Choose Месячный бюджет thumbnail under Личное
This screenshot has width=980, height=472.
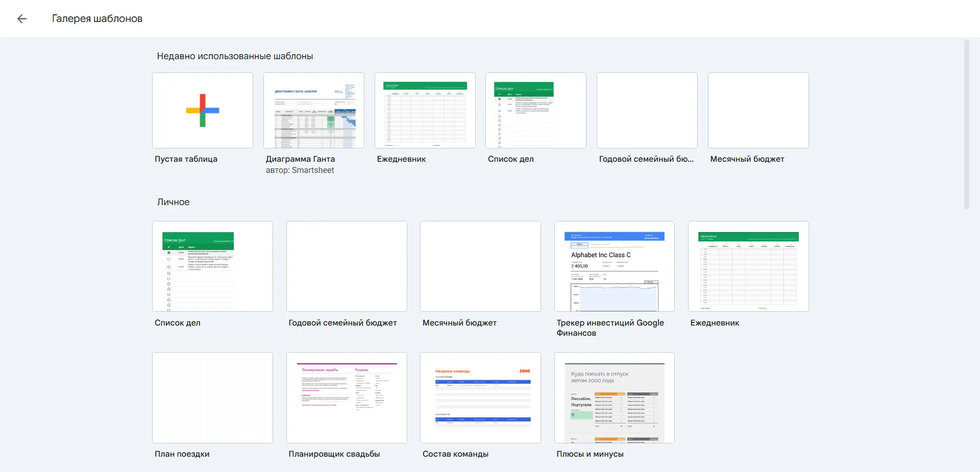(480, 266)
